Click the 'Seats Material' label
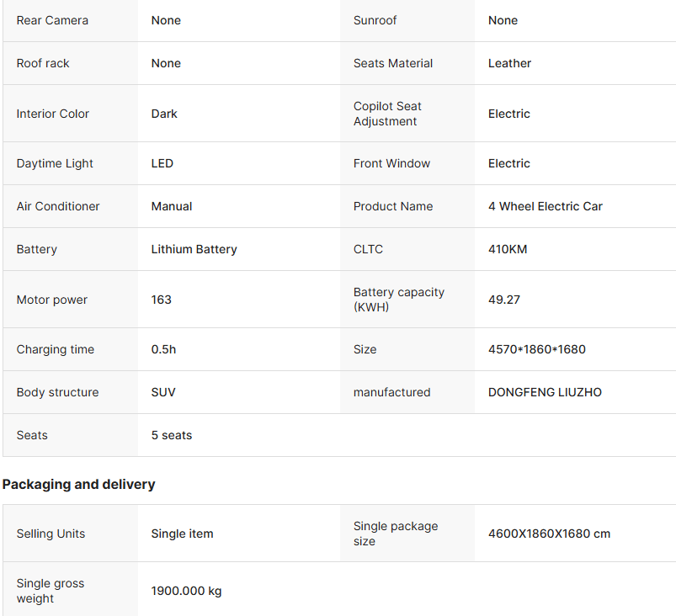 pos(392,63)
